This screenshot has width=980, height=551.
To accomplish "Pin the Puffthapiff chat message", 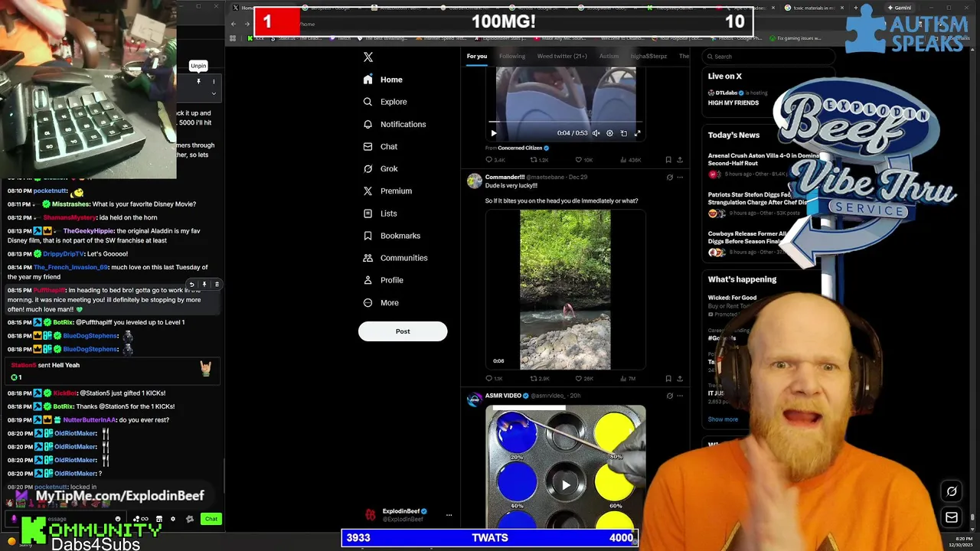I will tap(204, 285).
